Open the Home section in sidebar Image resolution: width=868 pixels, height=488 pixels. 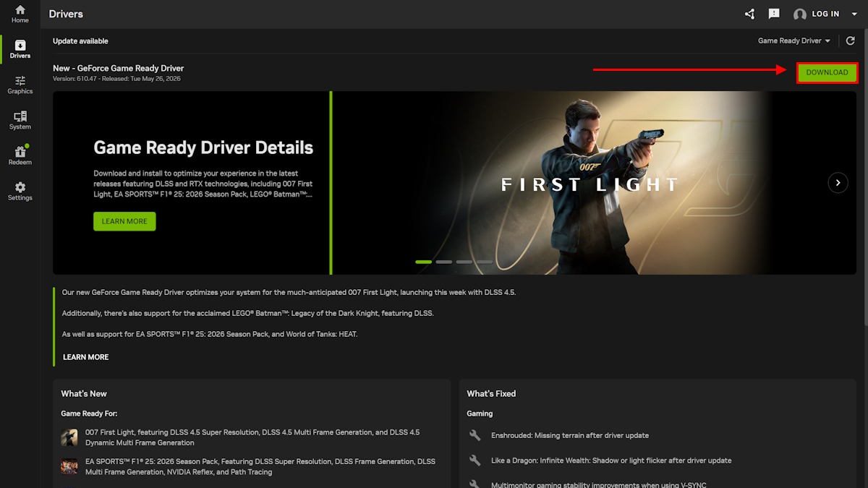point(20,14)
